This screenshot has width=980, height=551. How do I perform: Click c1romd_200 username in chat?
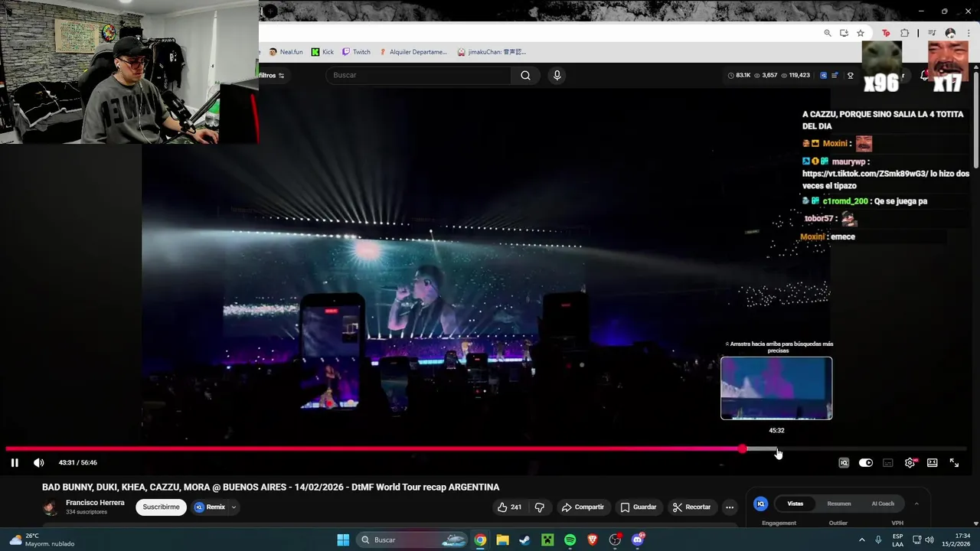coord(845,201)
